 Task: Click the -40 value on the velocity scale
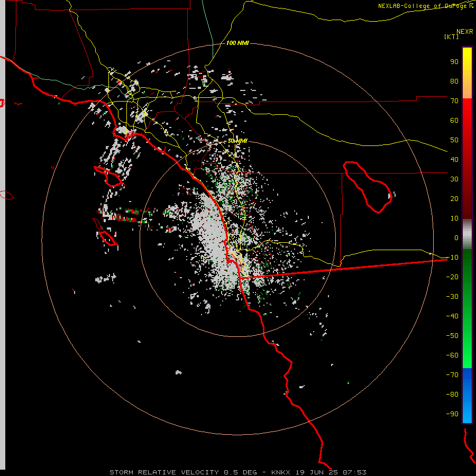(452, 316)
